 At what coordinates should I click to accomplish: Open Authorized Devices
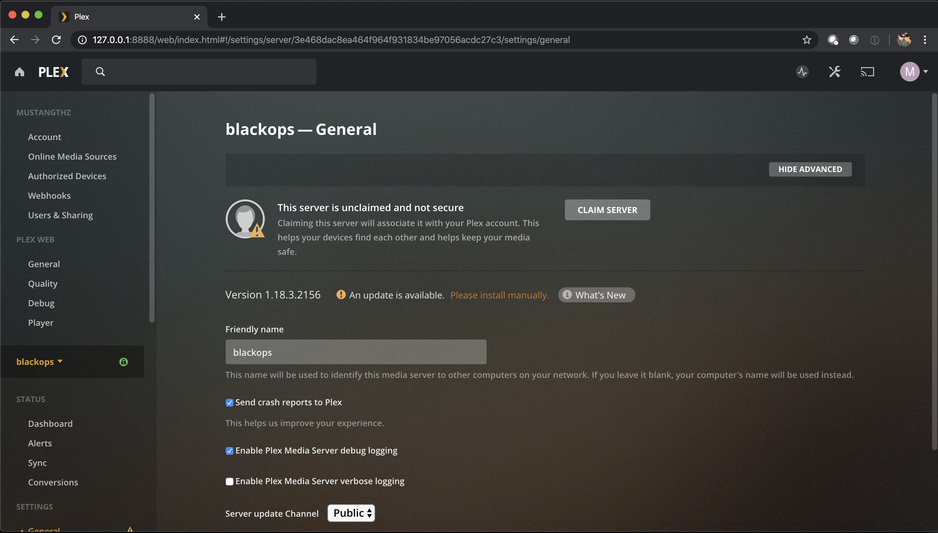[67, 176]
